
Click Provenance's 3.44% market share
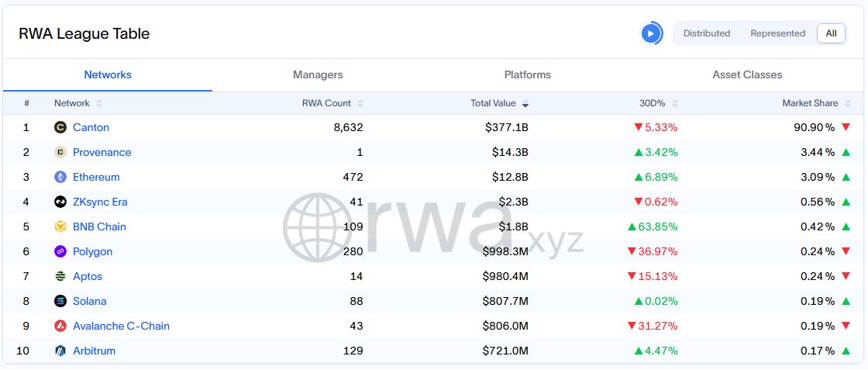pyautogui.click(x=818, y=152)
